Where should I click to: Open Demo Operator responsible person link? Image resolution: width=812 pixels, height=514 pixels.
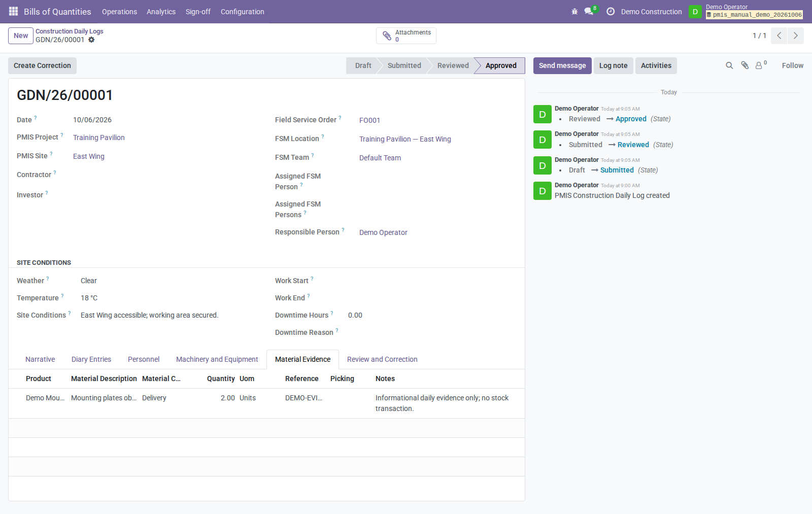(x=383, y=232)
